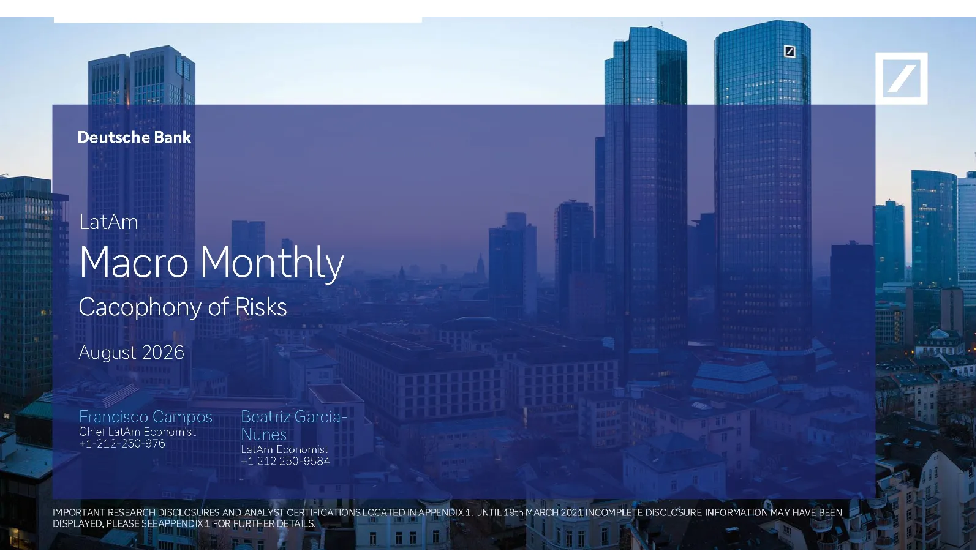The height and width of the screenshot is (551, 980).
Task: Click the phone number +1-212-250-976
Action: coord(122,443)
